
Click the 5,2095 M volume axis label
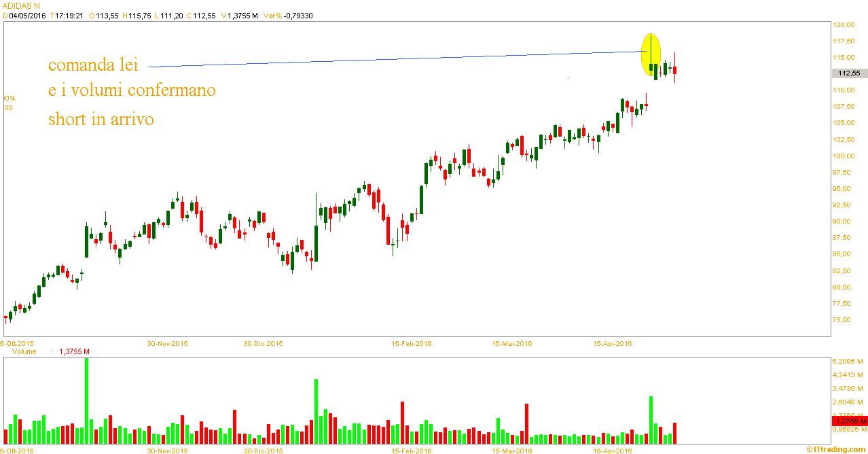tap(849, 361)
